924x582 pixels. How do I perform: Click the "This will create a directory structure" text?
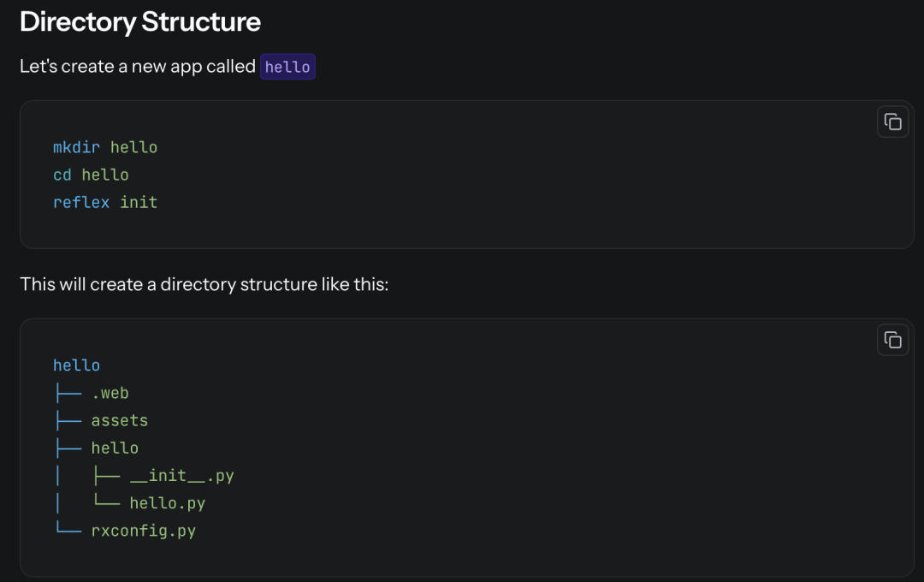(204, 283)
